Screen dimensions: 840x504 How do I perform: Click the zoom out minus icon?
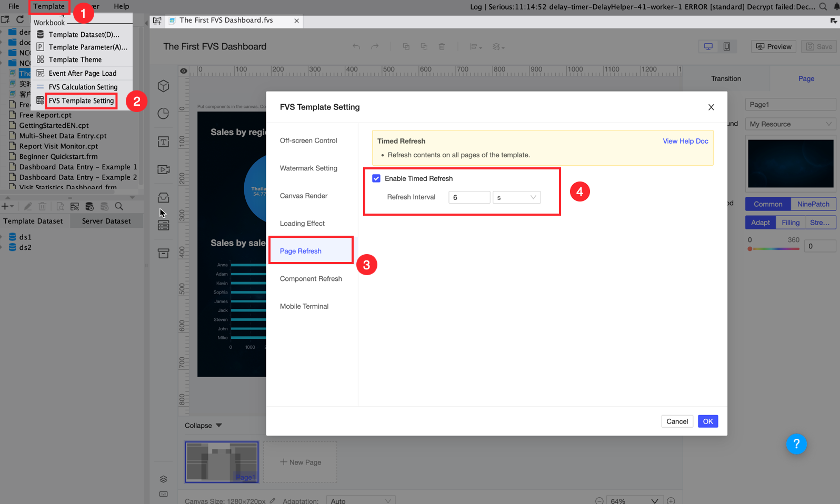pyautogui.click(x=599, y=501)
